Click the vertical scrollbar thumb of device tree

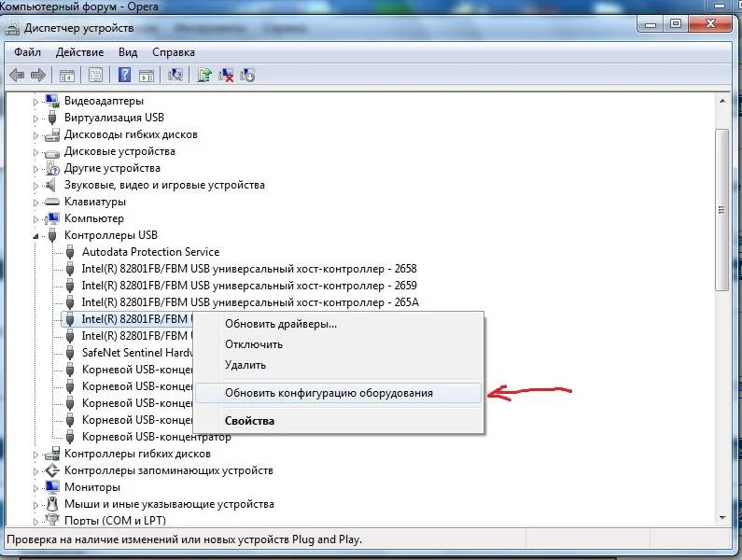point(722,209)
